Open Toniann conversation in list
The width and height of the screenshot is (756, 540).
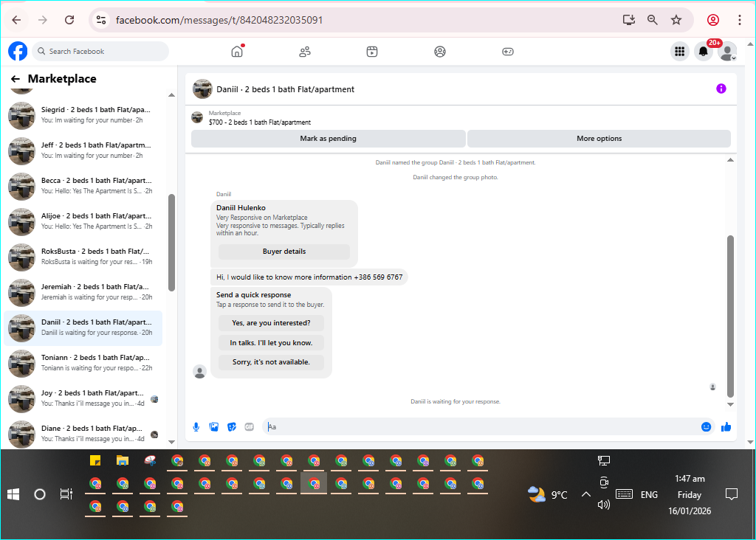tap(83, 363)
